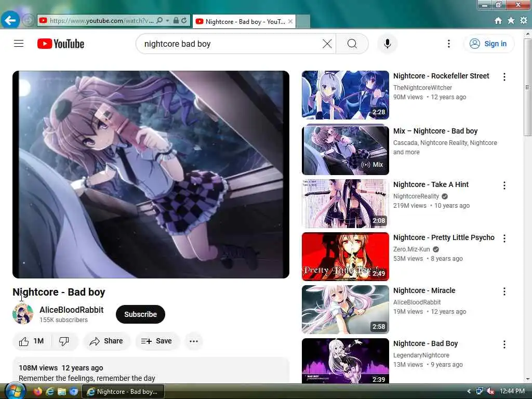Open AliceBloodRabbit channel avatar
Screen dimensions: 532x399
click(23, 314)
